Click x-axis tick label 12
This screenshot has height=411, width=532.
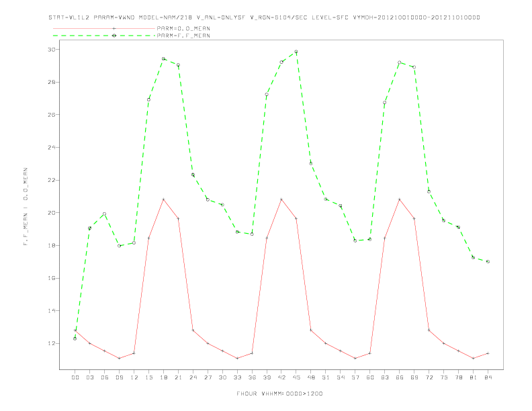pos(134,377)
